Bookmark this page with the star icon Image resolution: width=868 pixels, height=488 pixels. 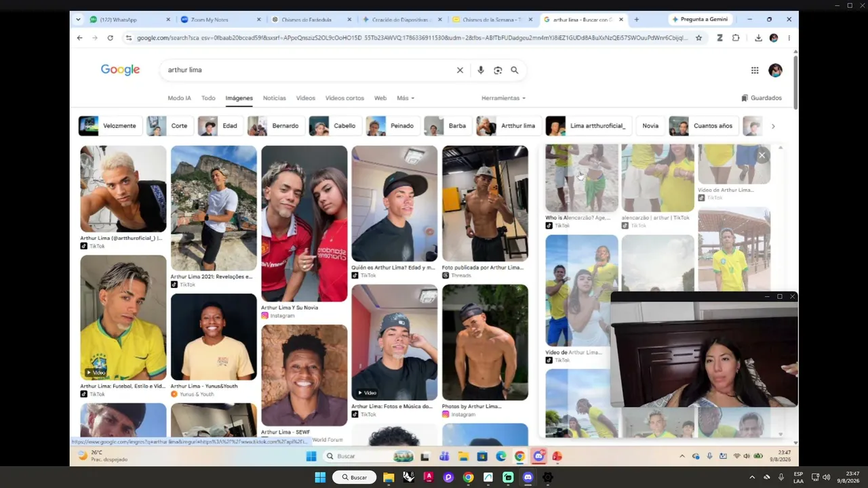[x=698, y=38]
